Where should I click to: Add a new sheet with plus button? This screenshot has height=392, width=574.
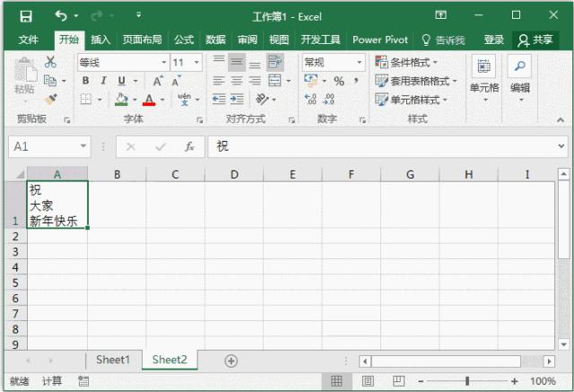tap(230, 361)
